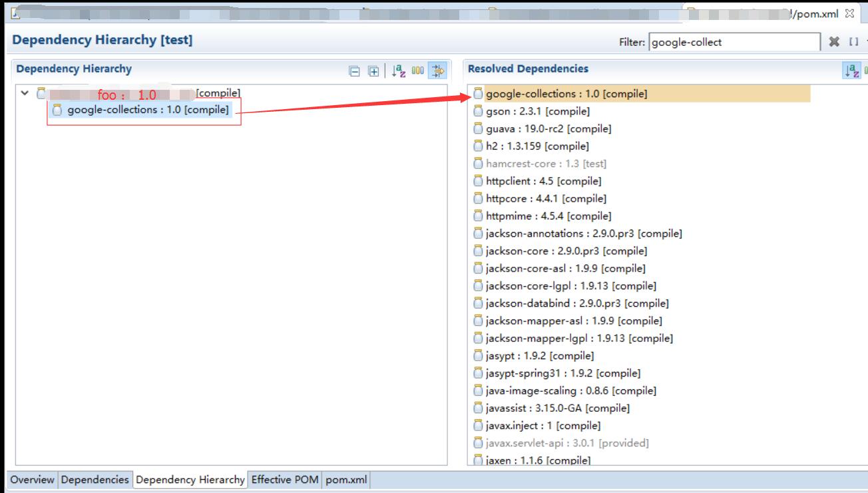Screen dimensions: 868x493
Task: Click jar icon next to httpcore
Action: [478, 198]
